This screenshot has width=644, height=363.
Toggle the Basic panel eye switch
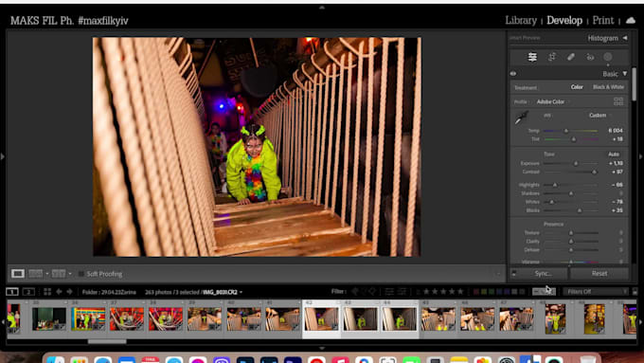pos(513,74)
